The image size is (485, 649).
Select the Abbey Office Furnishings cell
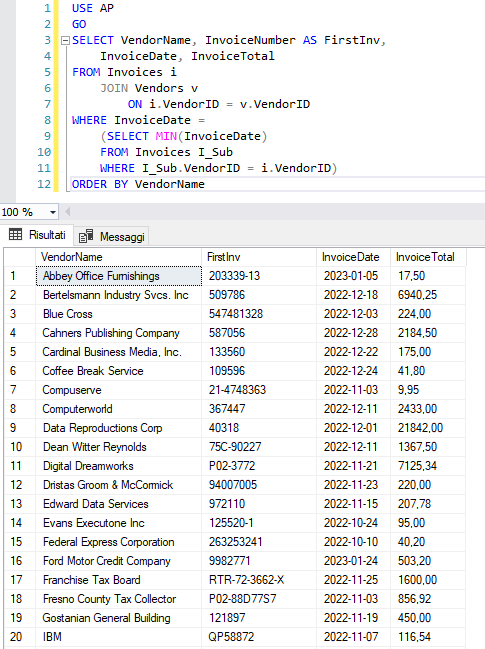pos(119,276)
